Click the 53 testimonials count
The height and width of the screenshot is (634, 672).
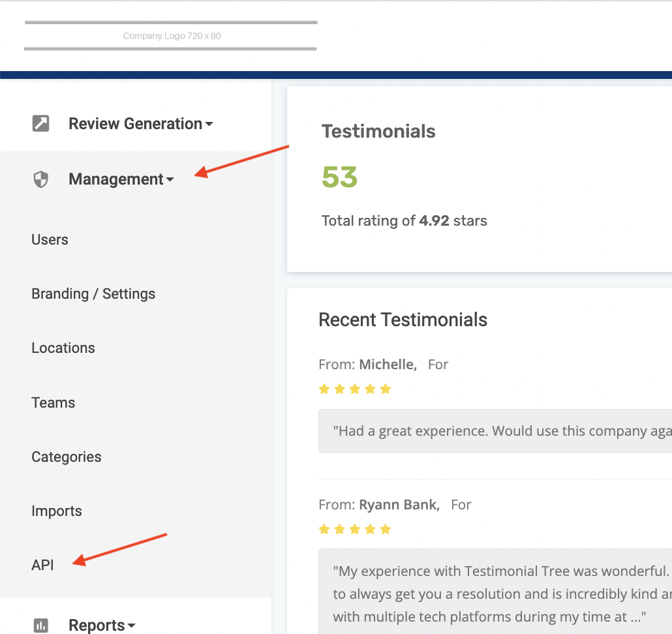pos(340,177)
